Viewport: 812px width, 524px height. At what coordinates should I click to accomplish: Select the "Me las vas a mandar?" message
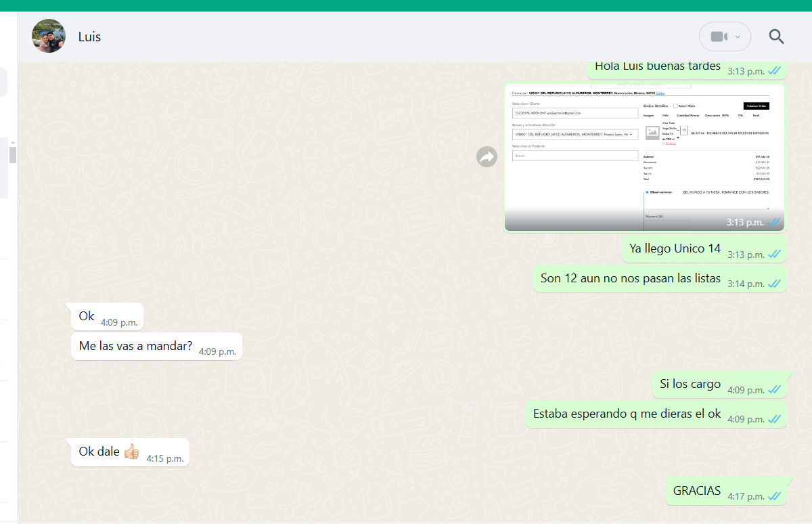pyautogui.click(x=135, y=346)
